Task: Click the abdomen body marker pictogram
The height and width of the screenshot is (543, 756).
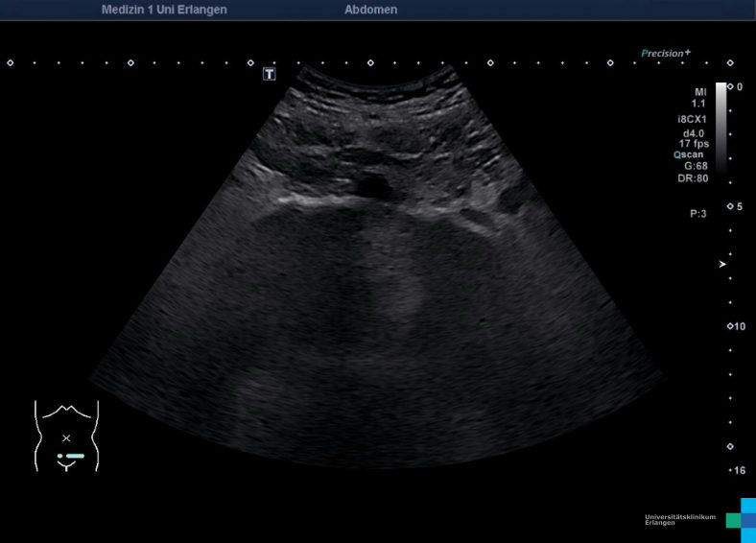Action: [66, 437]
